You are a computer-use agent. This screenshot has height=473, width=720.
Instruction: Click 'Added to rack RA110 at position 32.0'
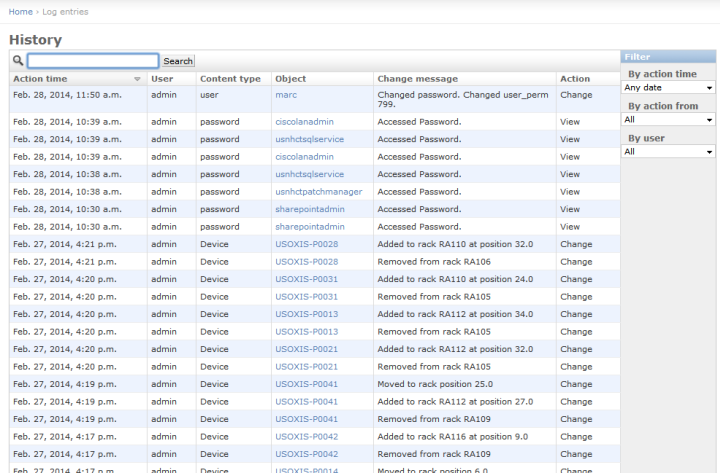pyautogui.click(x=455, y=244)
